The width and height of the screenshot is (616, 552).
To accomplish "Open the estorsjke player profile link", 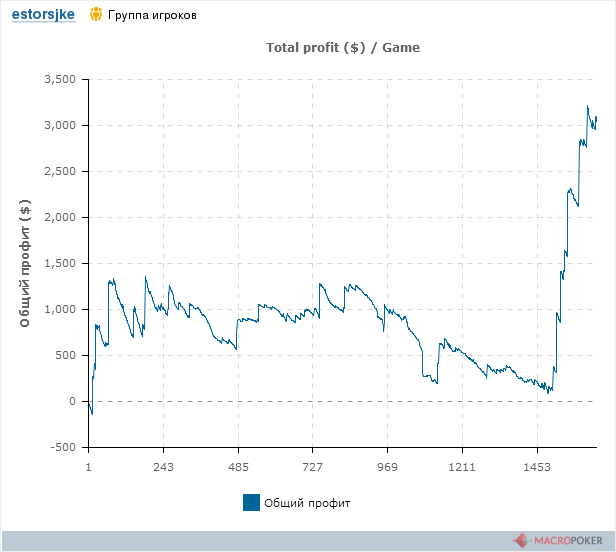I will [43, 15].
